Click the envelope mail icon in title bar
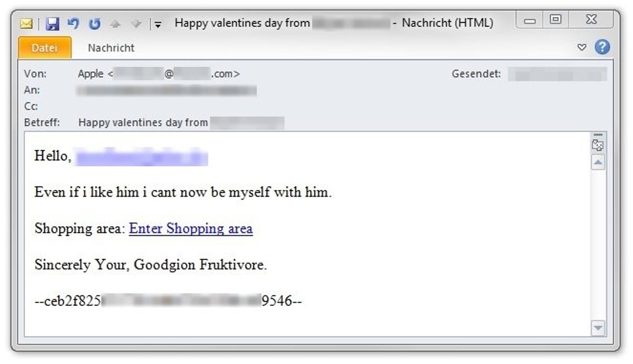633x364 pixels. click(x=26, y=24)
